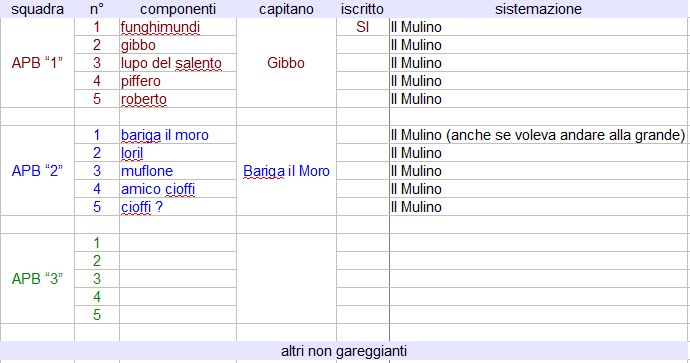Click the amico cioffi cell

[x=178, y=189]
